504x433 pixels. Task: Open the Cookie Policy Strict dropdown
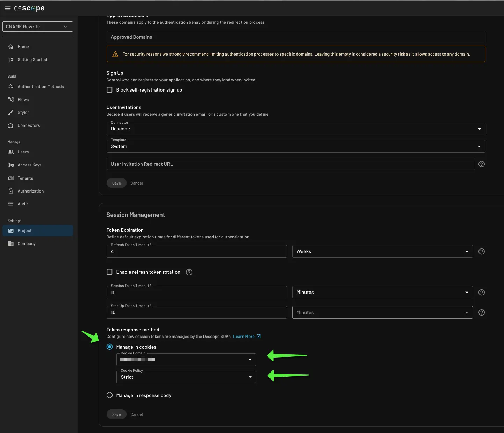point(186,377)
